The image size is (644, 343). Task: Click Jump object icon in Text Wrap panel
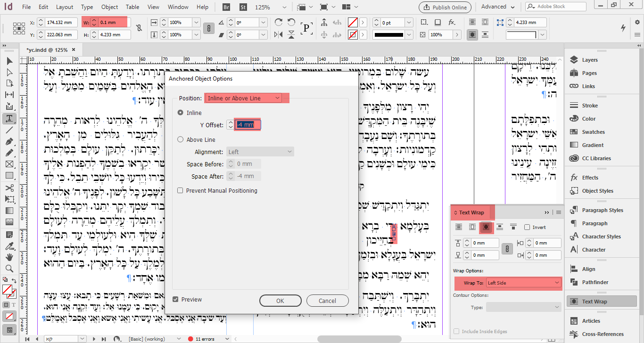coord(499,227)
